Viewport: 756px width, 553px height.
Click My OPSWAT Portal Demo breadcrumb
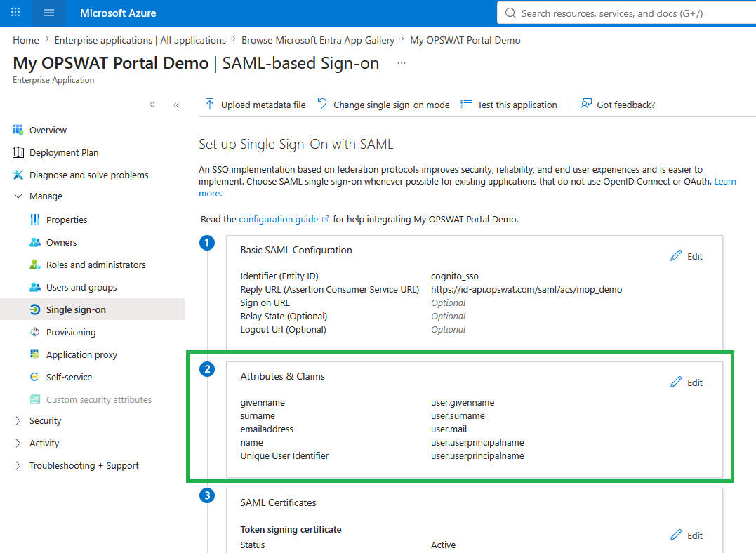point(465,40)
